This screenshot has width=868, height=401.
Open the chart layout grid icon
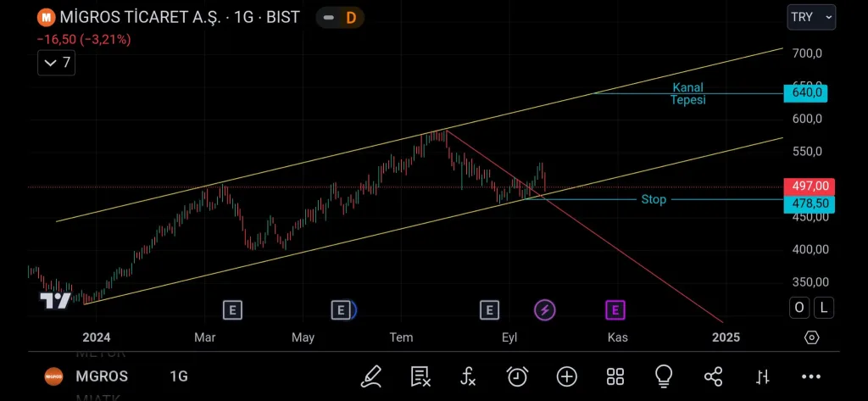click(x=615, y=376)
